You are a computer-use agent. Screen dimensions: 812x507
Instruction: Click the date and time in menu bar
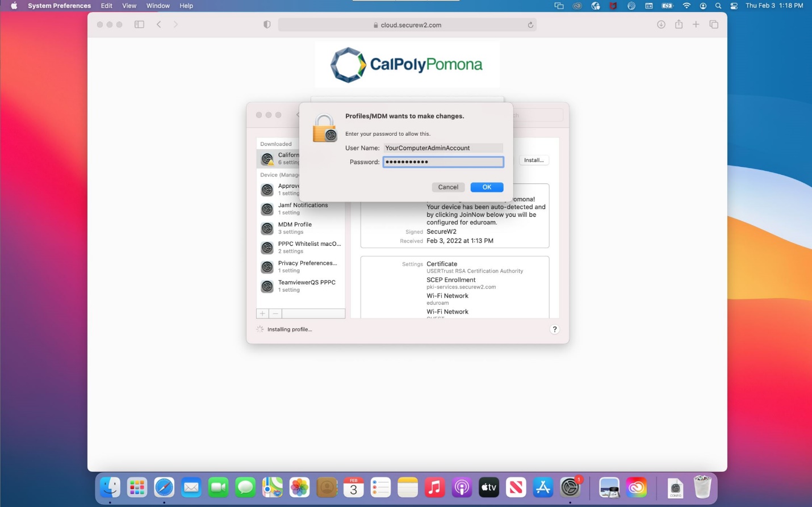(774, 6)
